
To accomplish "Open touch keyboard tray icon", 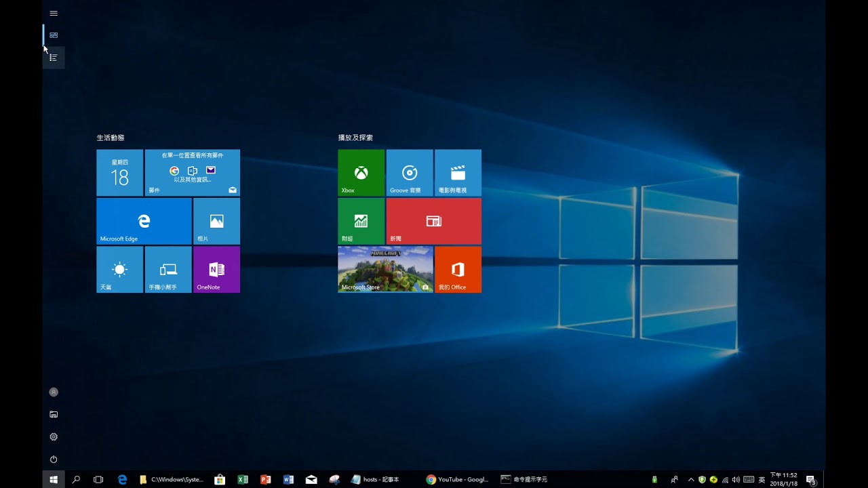I will [x=749, y=480].
